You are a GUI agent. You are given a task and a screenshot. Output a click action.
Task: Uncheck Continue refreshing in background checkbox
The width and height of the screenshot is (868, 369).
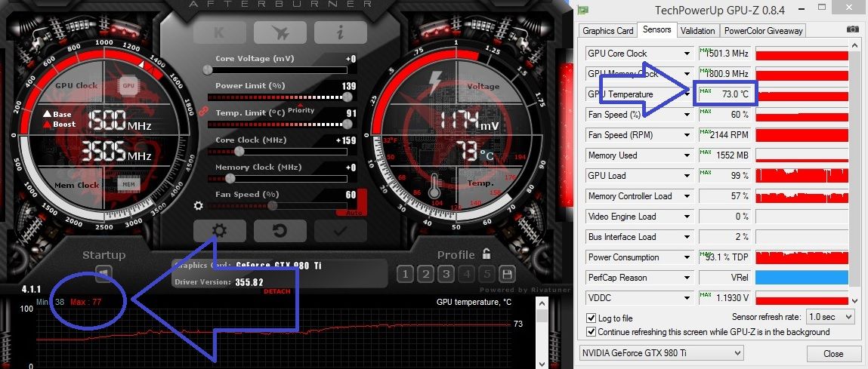[591, 332]
